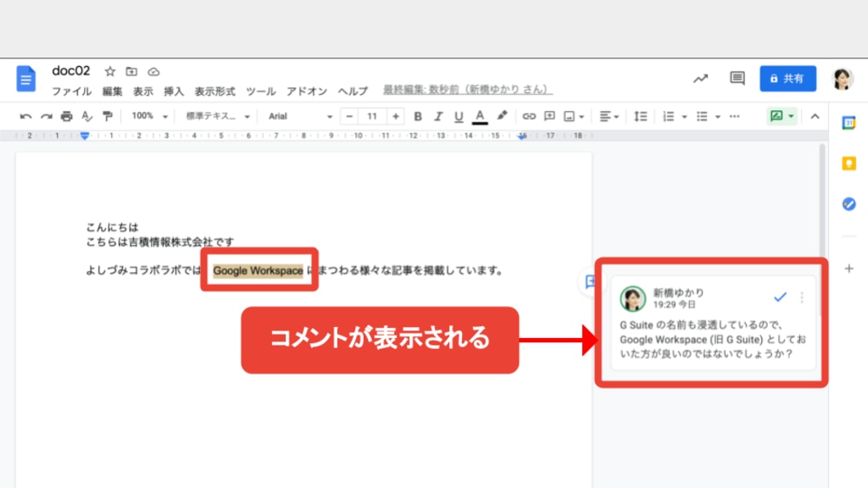The image size is (868, 488).
Task: Open the 挿入 menu
Action: (x=173, y=91)
